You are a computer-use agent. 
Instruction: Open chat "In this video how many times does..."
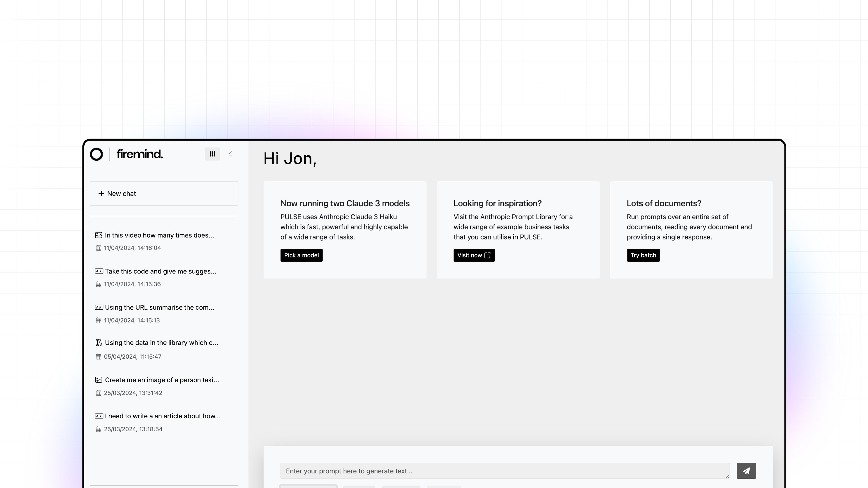pos(159,235)
